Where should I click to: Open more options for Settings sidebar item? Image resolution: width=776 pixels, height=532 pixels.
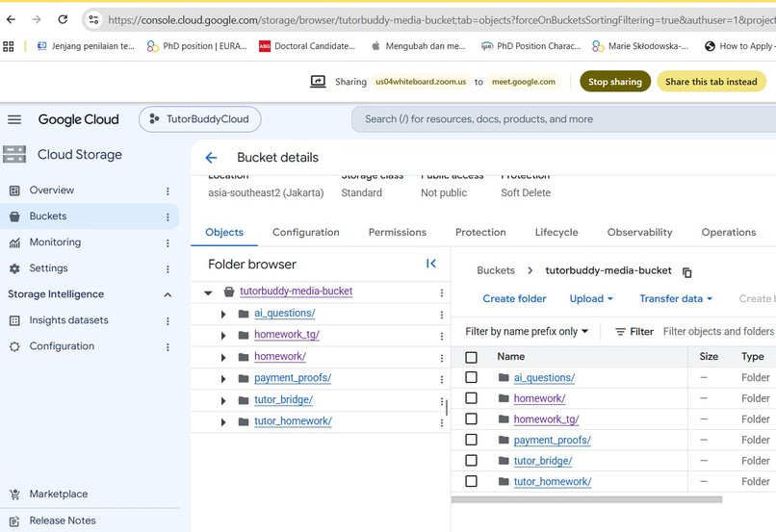click(168, 269)
